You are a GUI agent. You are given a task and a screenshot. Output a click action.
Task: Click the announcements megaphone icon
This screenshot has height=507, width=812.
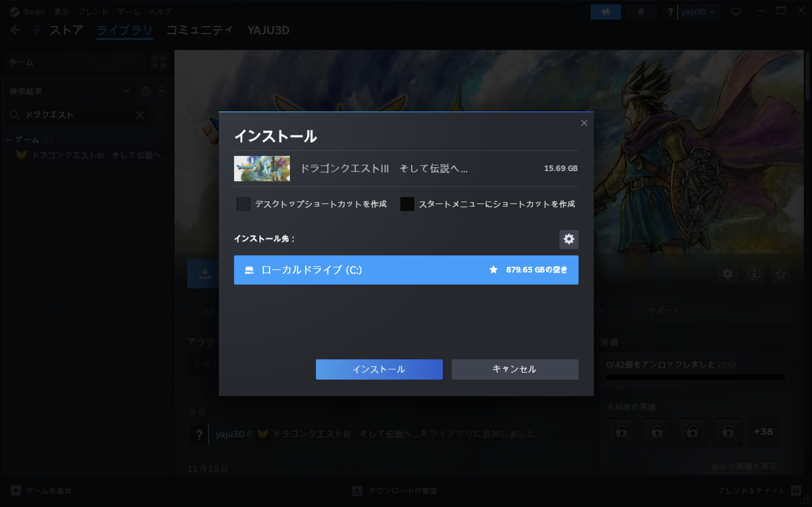pyautogui.click(x=605, y=12)
